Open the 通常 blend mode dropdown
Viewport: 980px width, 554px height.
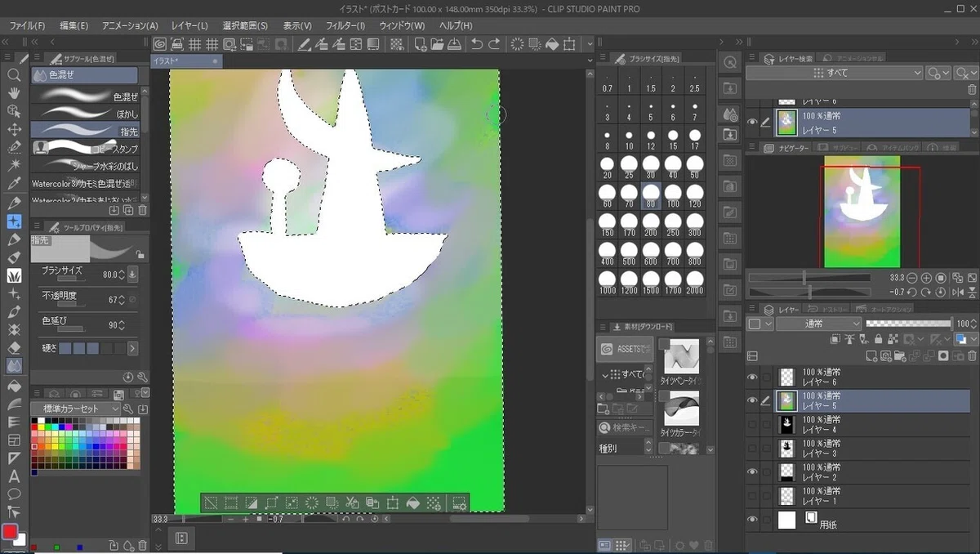pos(820,324)
